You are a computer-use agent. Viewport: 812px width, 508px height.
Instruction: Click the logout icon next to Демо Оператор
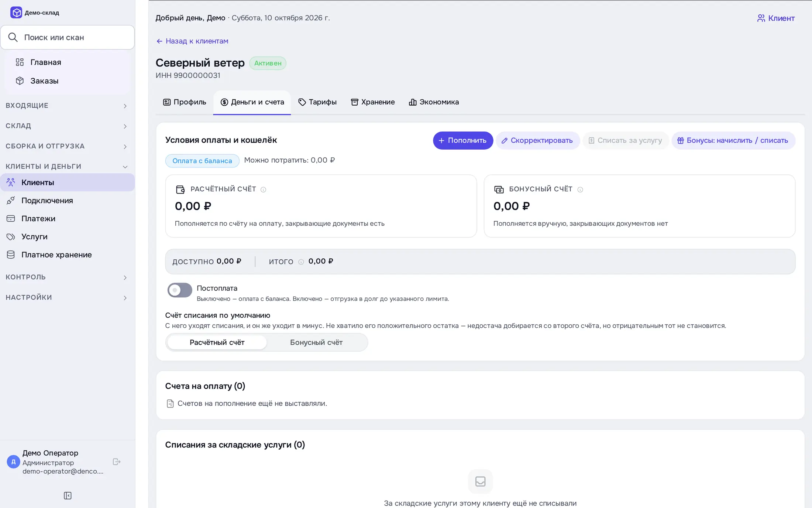point(117,462)
